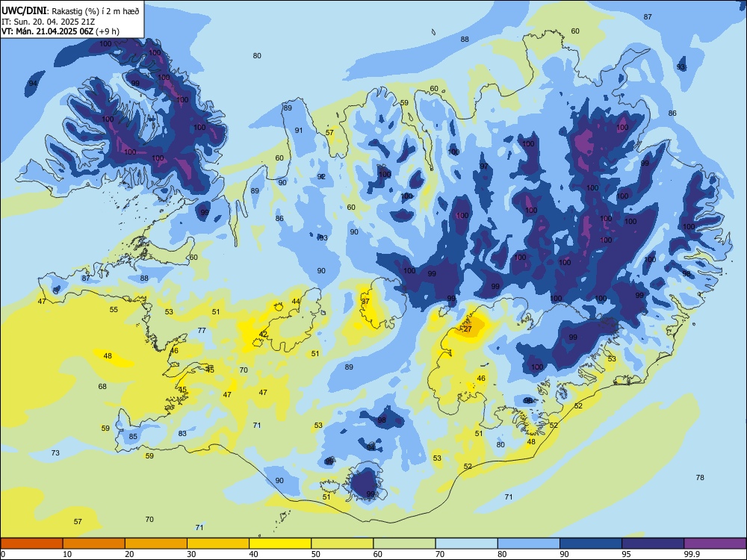Click the "10" legend tick label
This screenshot has height=560, width=747.
(x=67, y=554)
